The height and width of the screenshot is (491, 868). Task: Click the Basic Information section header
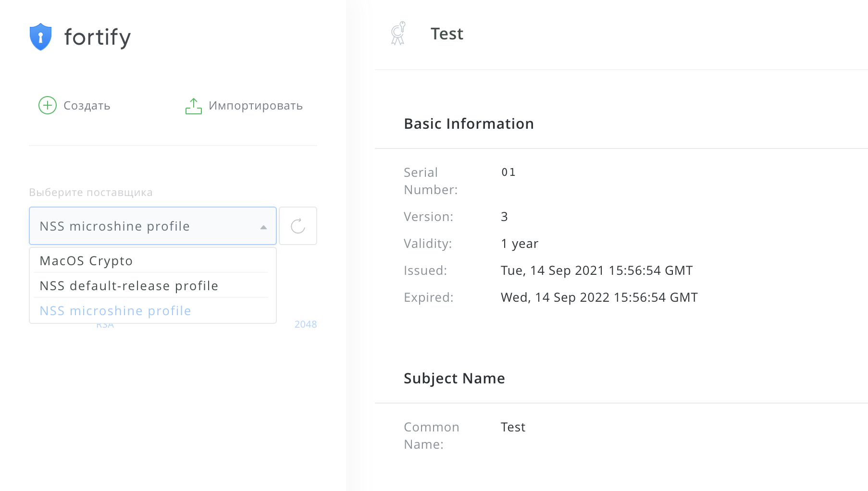point(469,123)
